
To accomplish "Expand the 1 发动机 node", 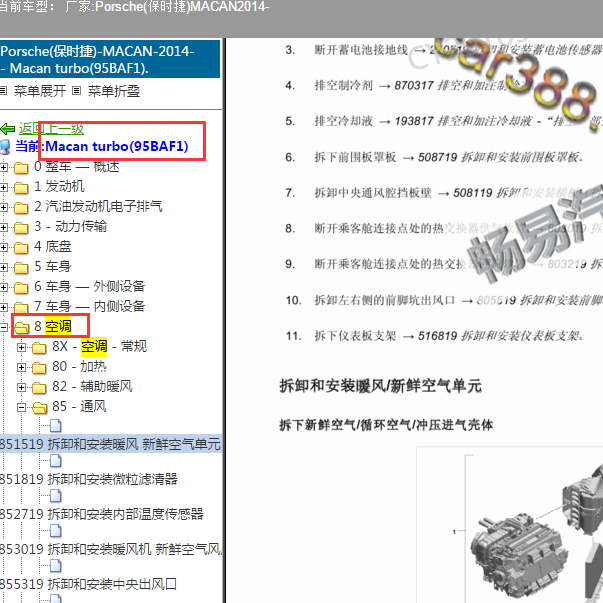I will point(4,187).
